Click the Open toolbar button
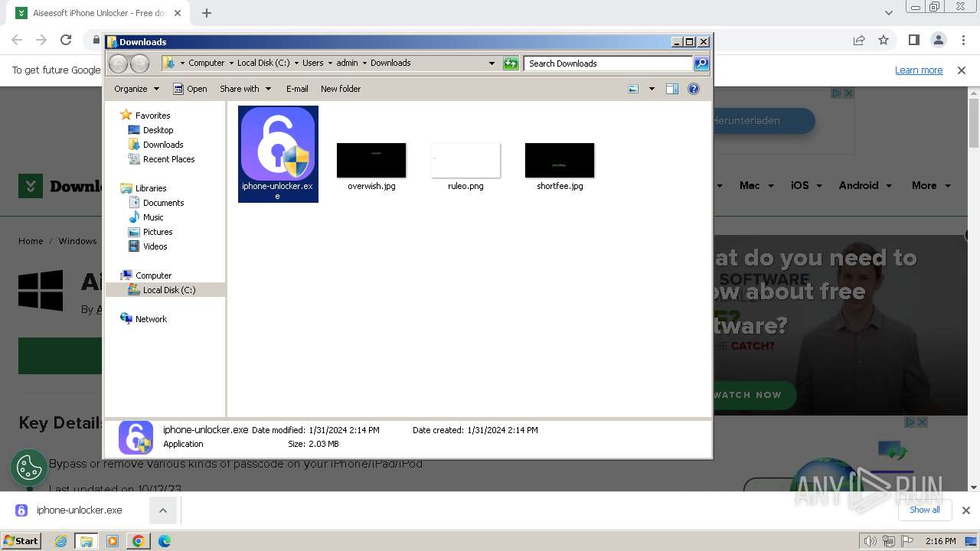The width and height of the screenshot is (980, 551). [x=190, y=89]
